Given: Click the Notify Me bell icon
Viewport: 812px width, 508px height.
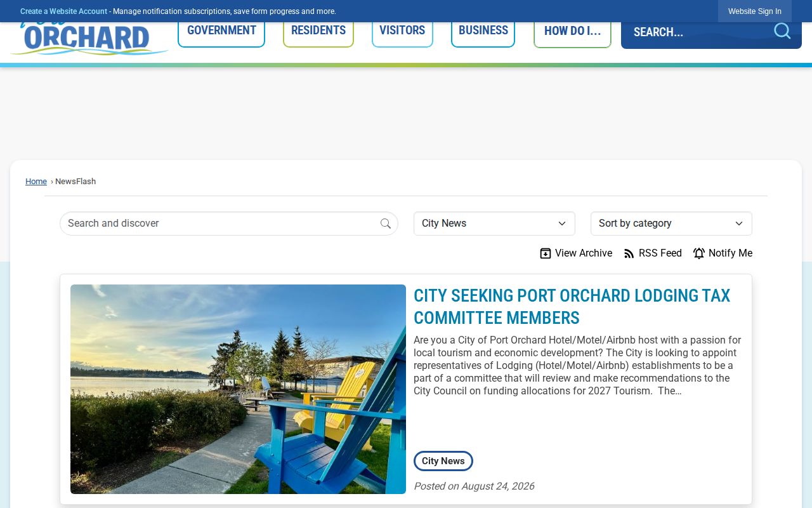Looking at the screenshot, I should 699,253.
